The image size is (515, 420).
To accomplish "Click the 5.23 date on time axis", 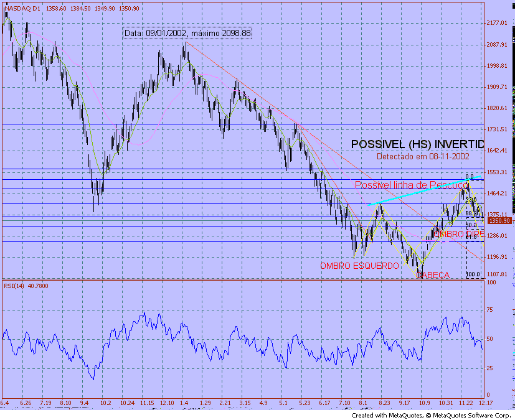I will [x=305, y=403].
